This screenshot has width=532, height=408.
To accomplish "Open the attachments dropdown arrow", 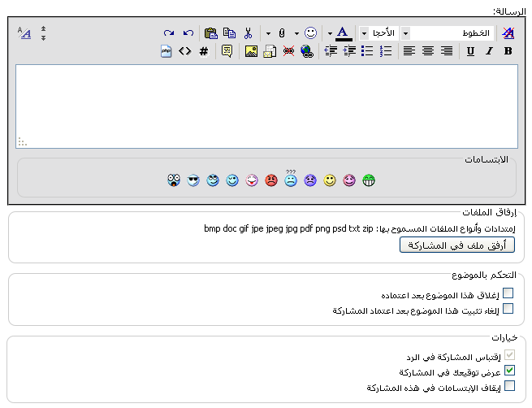I will point(268,33).
